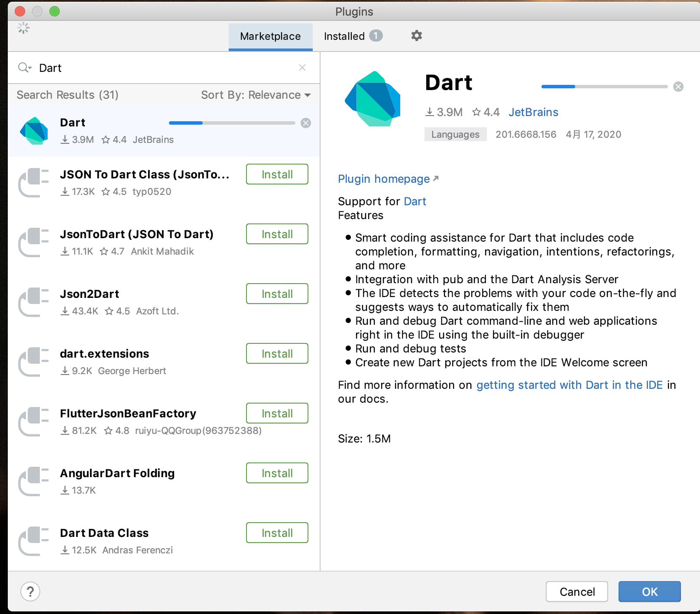Open the Plugin homepage link

[x=388, y=179]
